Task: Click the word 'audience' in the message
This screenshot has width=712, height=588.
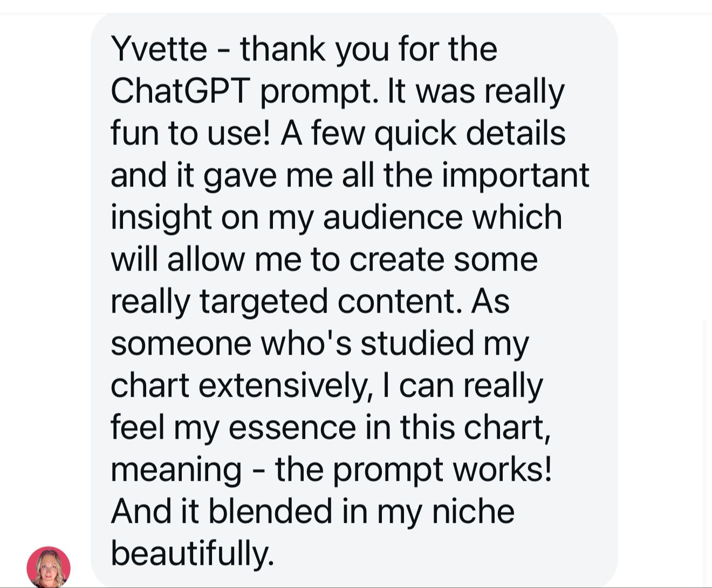Action: click(x=393, y=217)
